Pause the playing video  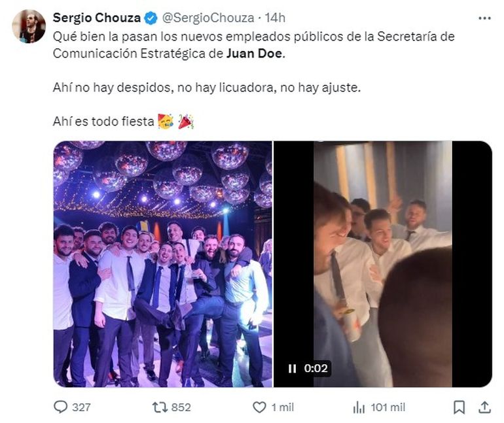(x=292, y=369)
